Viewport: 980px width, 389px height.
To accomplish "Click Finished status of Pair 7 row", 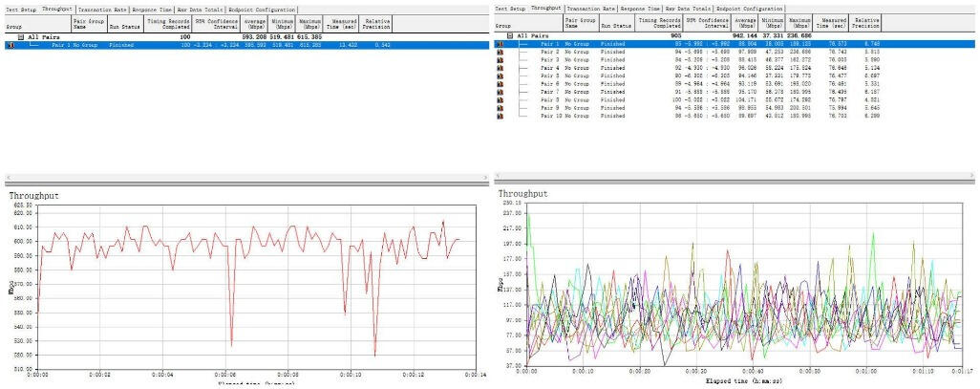I will click(612, 92).
